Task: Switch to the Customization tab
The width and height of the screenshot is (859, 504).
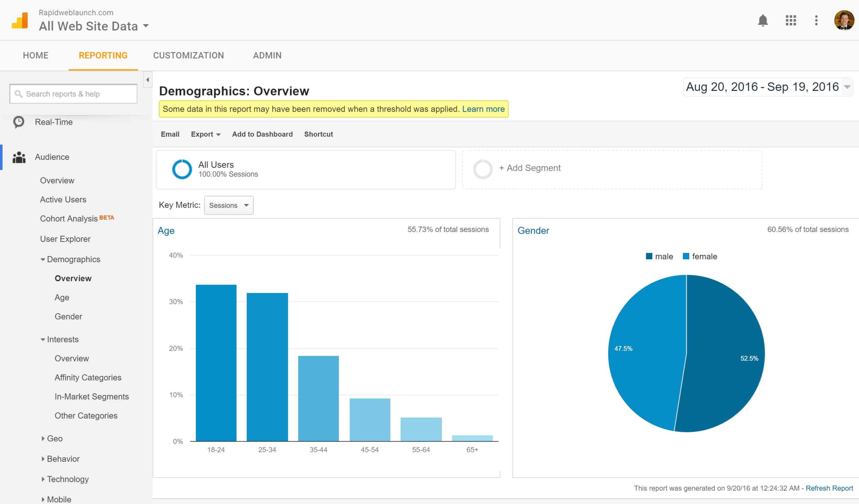Action: click(189, 56)
